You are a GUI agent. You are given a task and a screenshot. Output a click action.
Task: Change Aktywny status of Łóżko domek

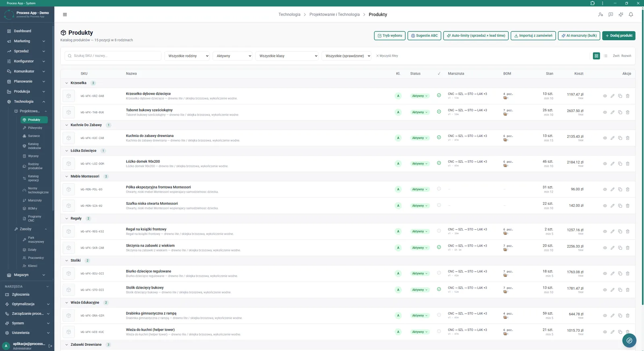(420, 164)
